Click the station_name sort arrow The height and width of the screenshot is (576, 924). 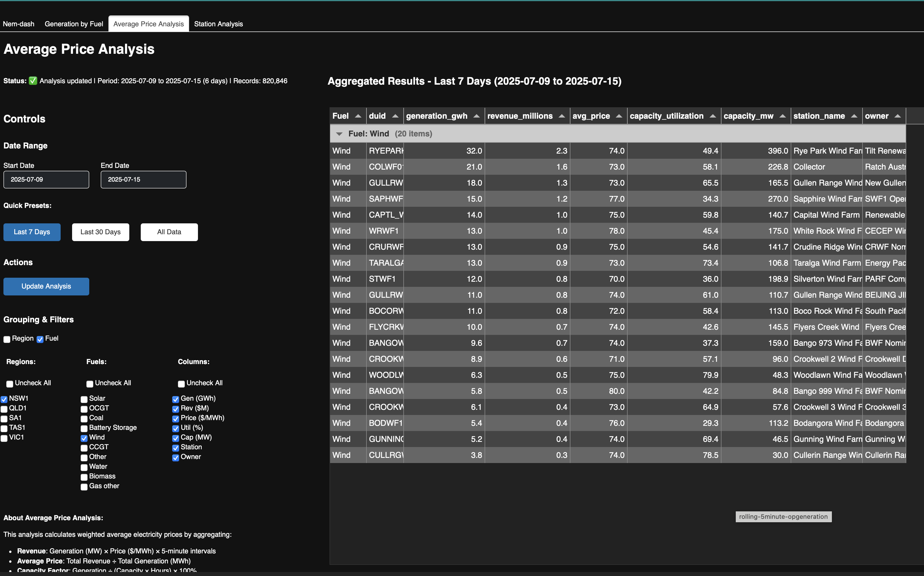click(854, 116)
